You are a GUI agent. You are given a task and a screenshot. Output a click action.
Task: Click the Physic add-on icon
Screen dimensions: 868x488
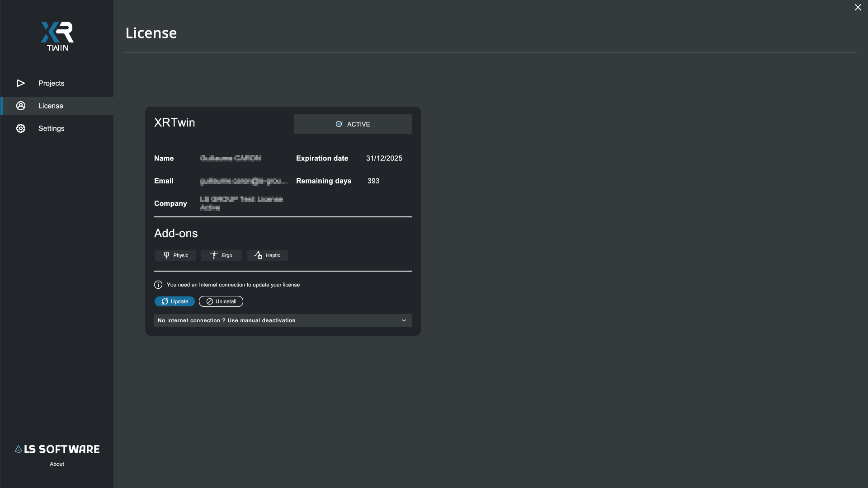point(166,255)
